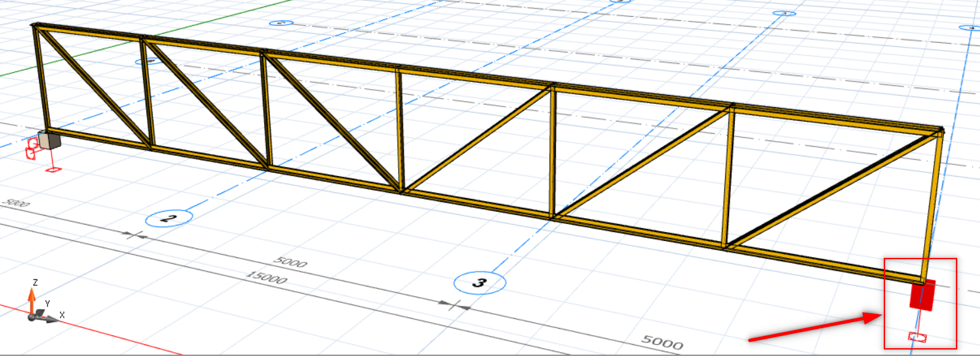Click grid axis bubble labeled 2

[168, 218]
